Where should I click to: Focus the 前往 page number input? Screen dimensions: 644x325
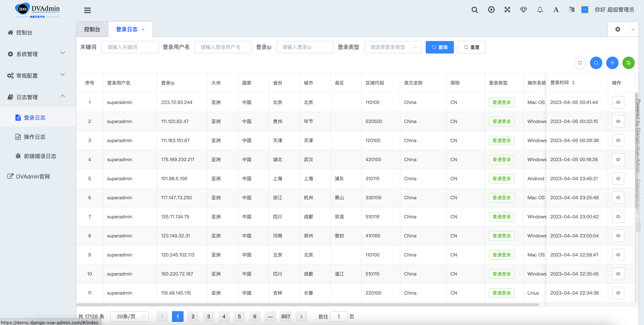point(339,316)
